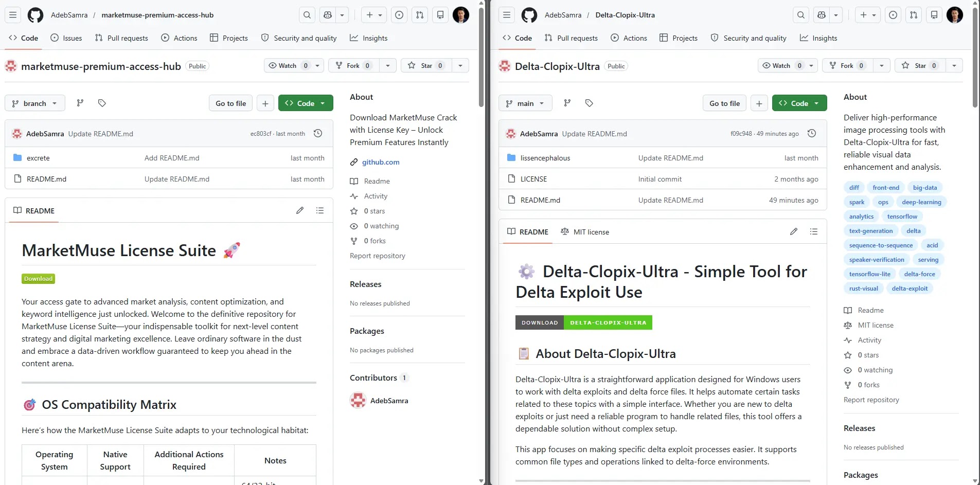View commit history in Delta-Clopix-Ultra repo
The image size is (980, 485).
(812, 134)
